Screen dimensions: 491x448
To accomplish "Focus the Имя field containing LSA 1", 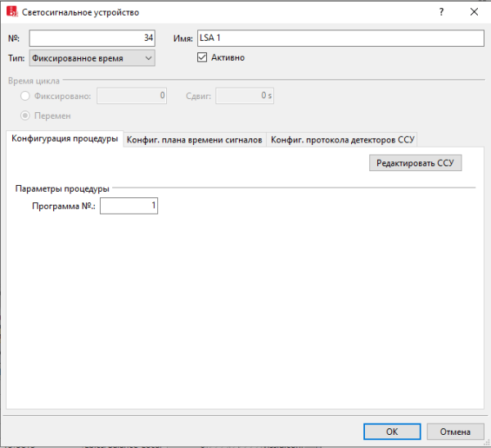I will point(340,38).
